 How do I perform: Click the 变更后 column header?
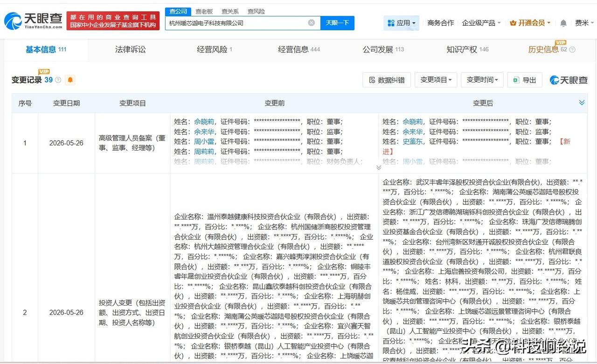coord(483,103)
